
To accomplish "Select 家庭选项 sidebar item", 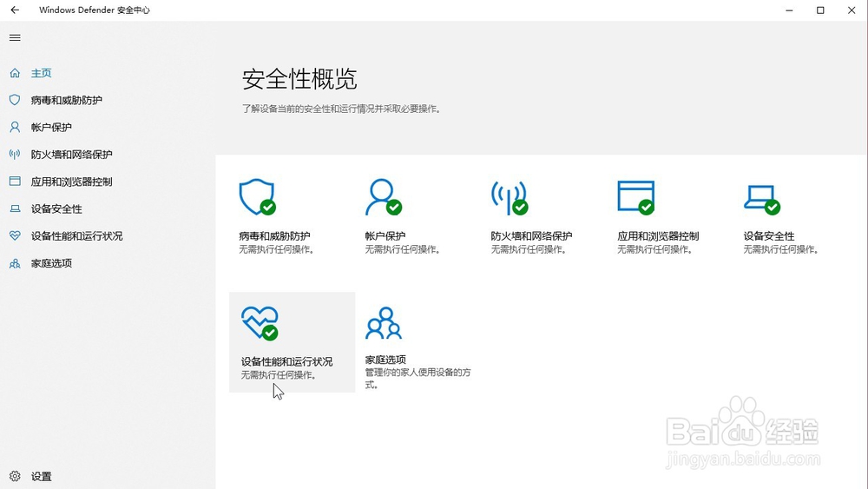I will coord(51,263).
